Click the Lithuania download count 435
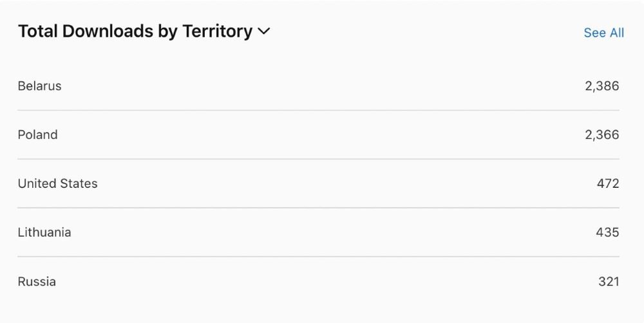 [607, 232]
